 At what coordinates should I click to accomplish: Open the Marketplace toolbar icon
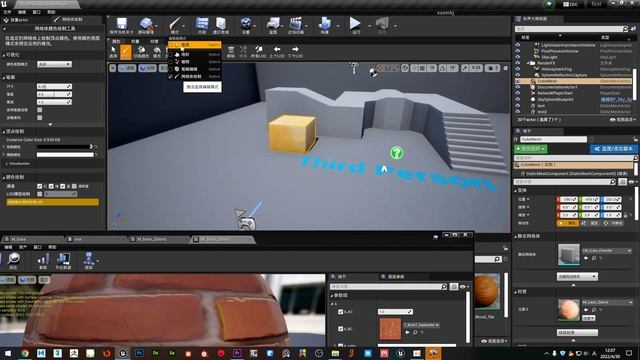(221, 24)
